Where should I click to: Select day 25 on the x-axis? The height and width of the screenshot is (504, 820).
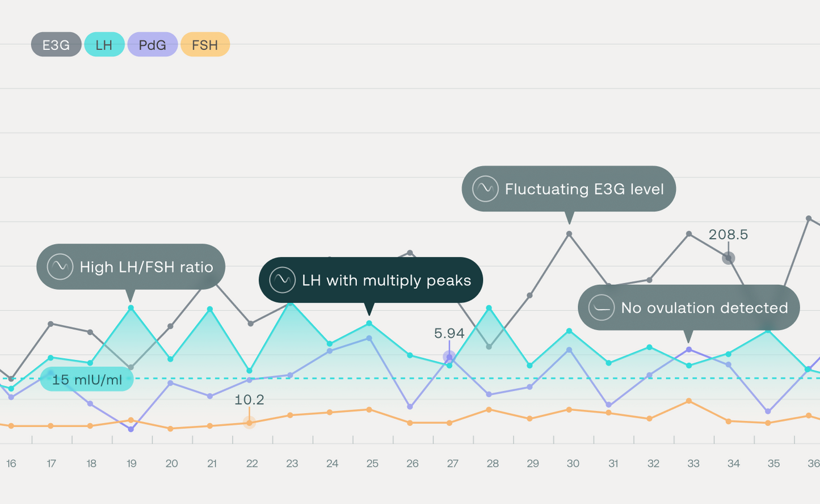point(372,464)
